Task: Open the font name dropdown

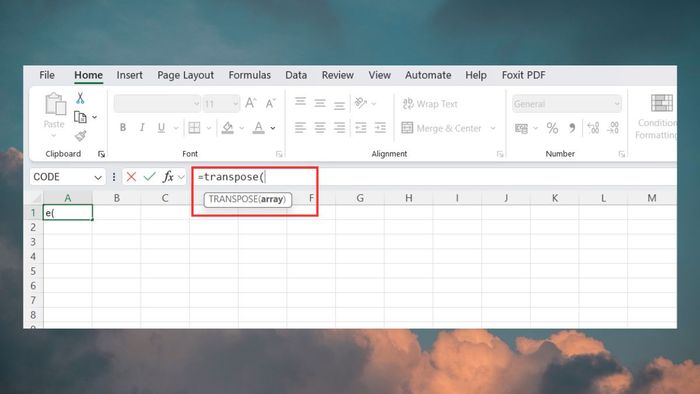Action: coord(196,104)
